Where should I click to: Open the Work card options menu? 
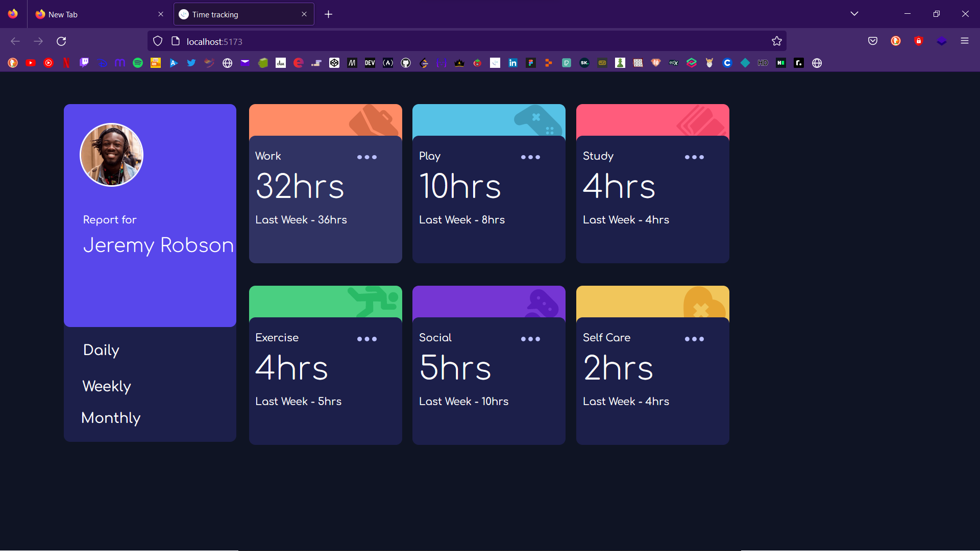(367, 157)
